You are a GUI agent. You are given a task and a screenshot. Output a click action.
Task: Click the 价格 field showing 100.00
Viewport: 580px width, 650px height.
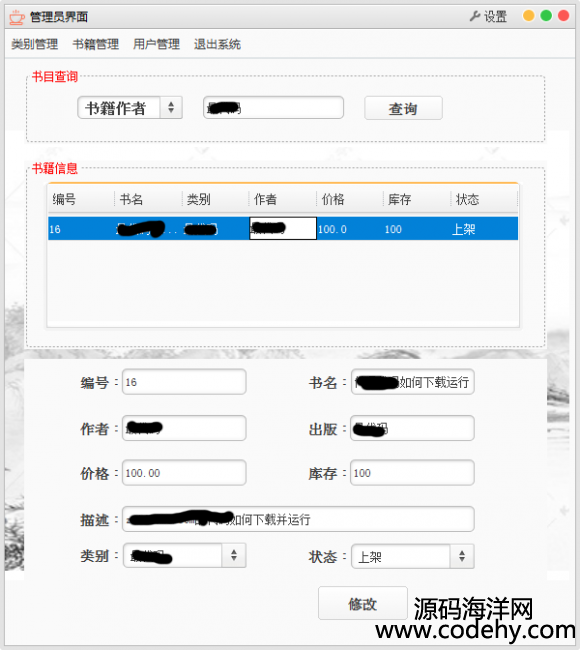(184, 473)
